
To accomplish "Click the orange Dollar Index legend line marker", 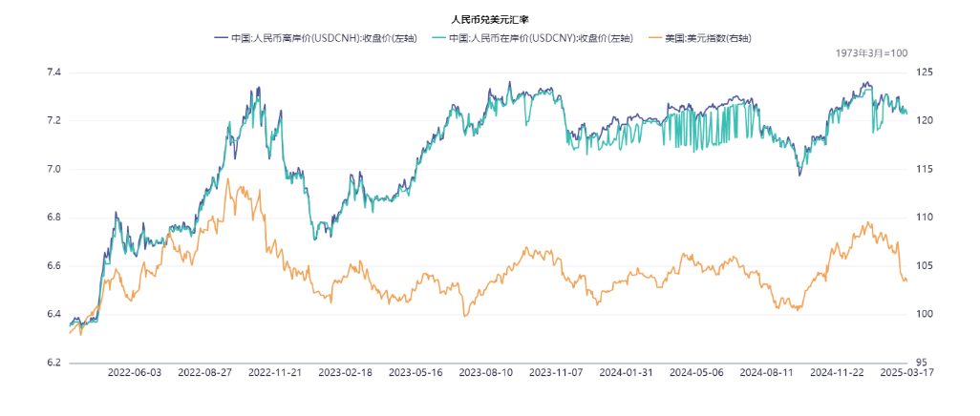I will 655,38.
